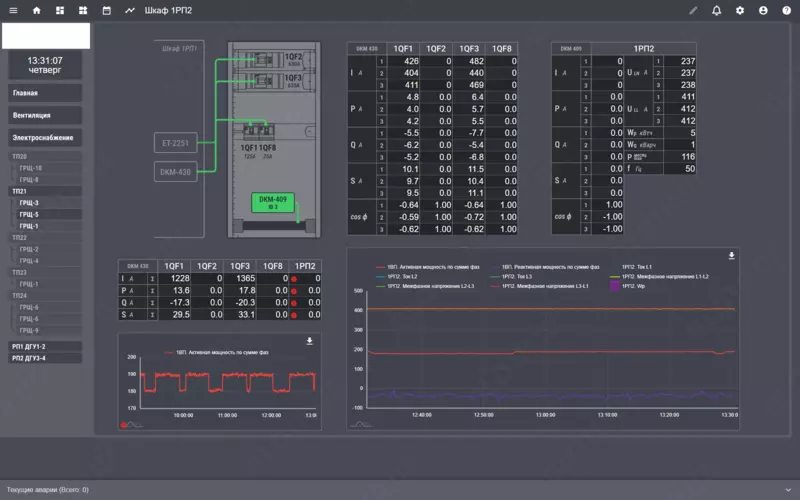
Task: Click curve icon under large chart
Action: pyautogui.click(x=361, y=424)
